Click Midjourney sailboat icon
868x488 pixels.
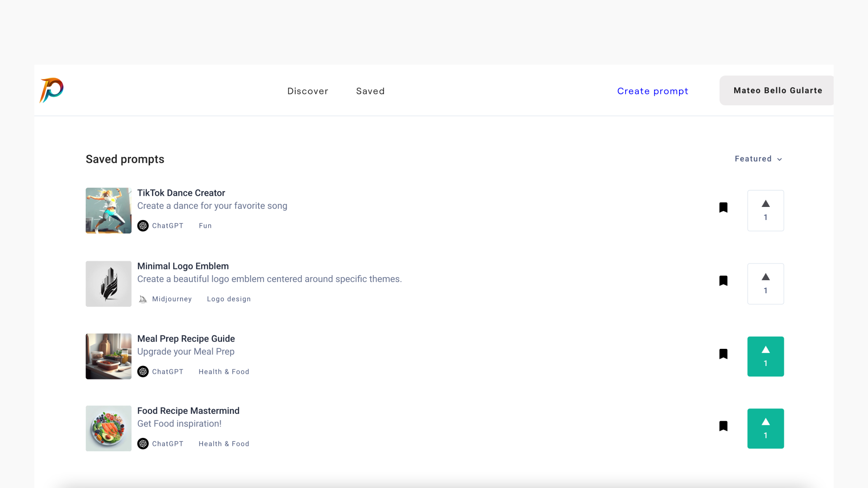click(143, 299)
